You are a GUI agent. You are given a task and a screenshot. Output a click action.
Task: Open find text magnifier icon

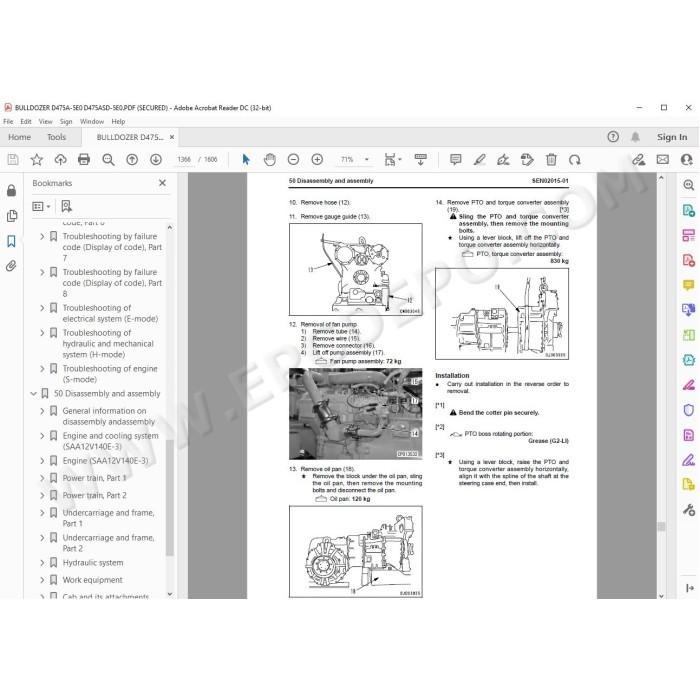coord(108,159)
